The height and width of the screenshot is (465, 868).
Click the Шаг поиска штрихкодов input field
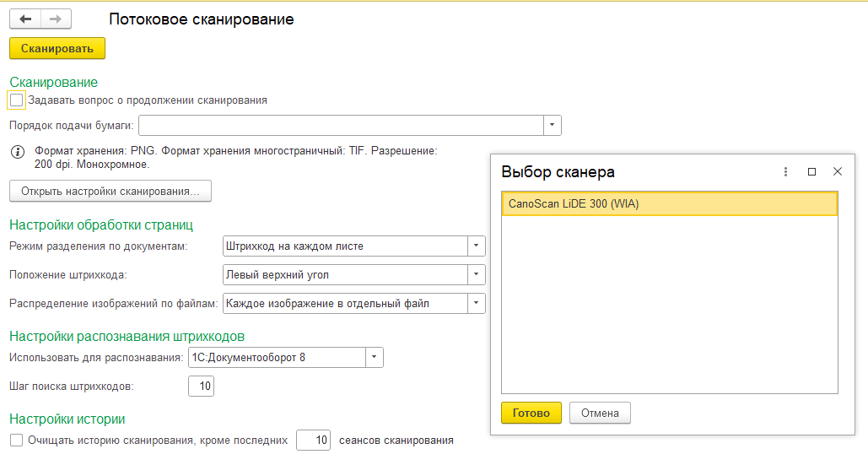click(x=202, y=387)
